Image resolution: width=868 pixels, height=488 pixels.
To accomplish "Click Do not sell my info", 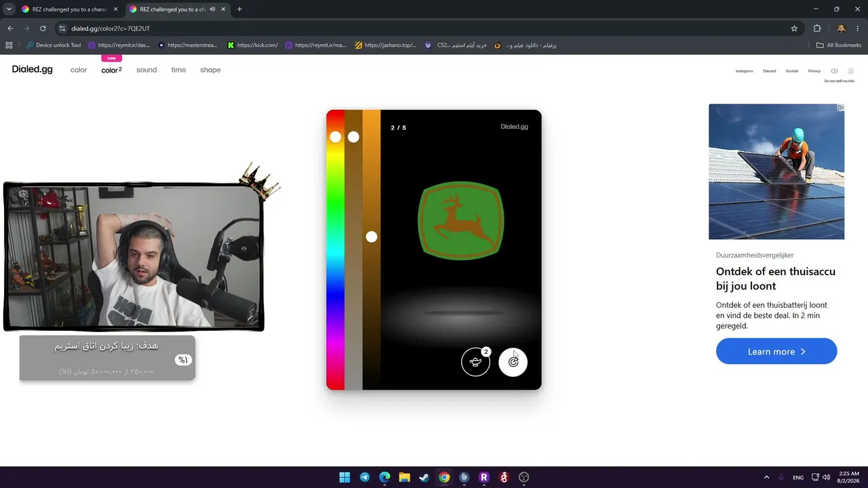I will [840, 81].
